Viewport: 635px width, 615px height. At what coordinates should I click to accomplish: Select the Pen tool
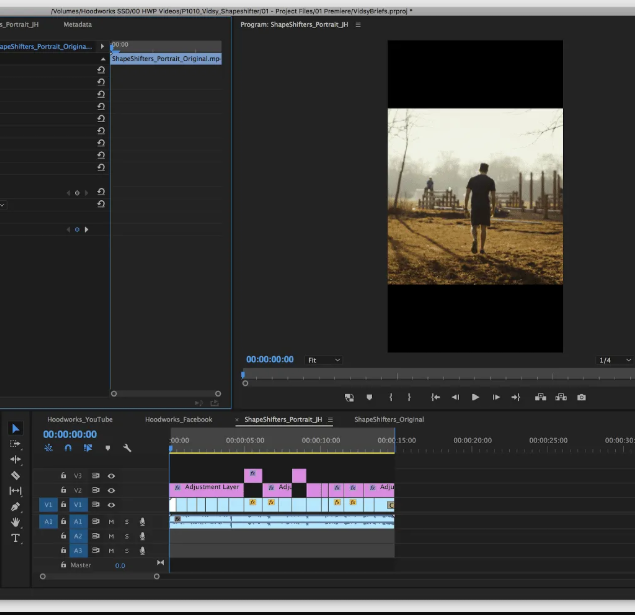[x=15, y=506]
